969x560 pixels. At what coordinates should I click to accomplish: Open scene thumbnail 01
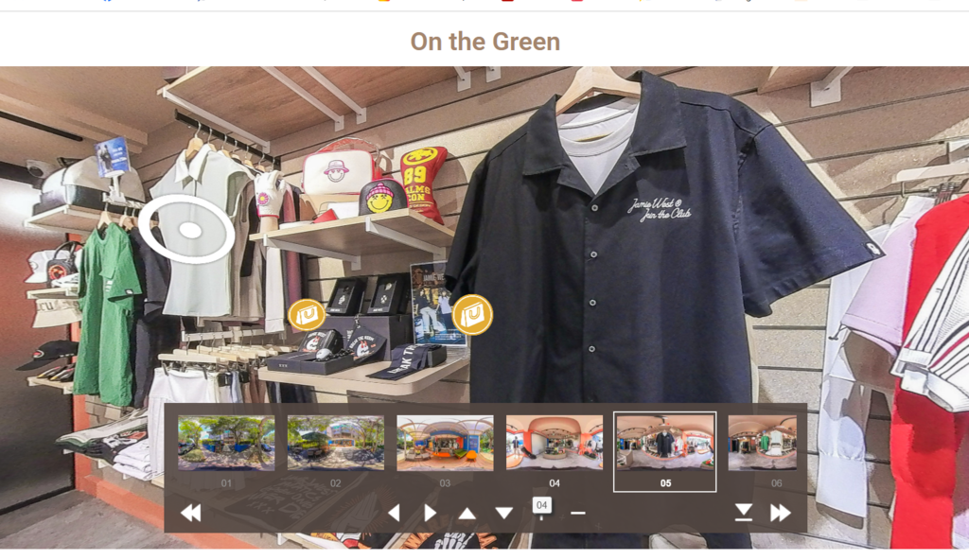click(226, 443)
